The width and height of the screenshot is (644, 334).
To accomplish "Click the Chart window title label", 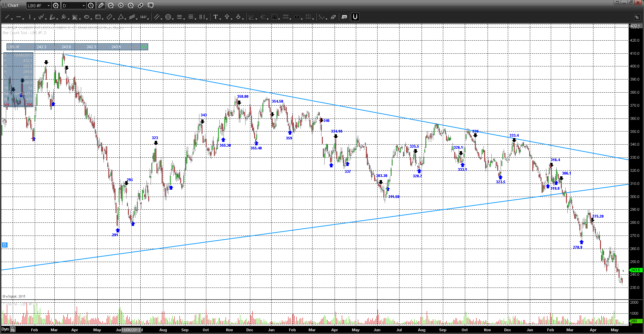I will pyautogui.click(x=13, y=6).
